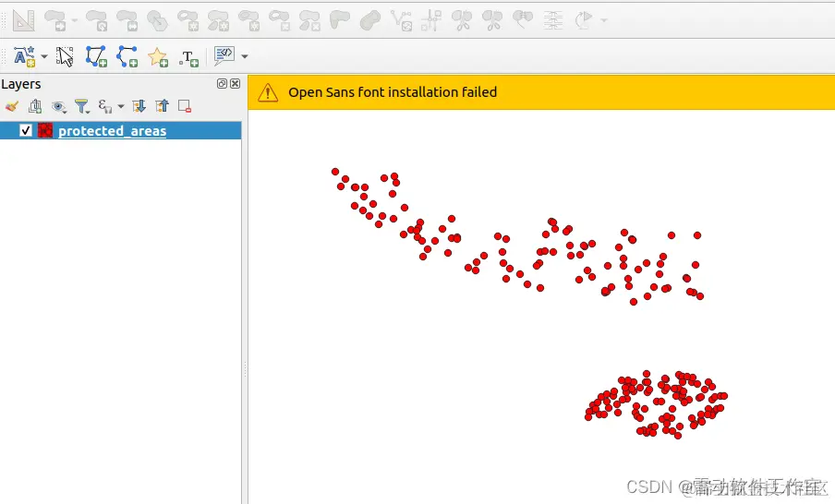Select the Create Polygon Annotation tool
Screen dimensions: 835x504
pyautogui.click(x=96, y=56)
